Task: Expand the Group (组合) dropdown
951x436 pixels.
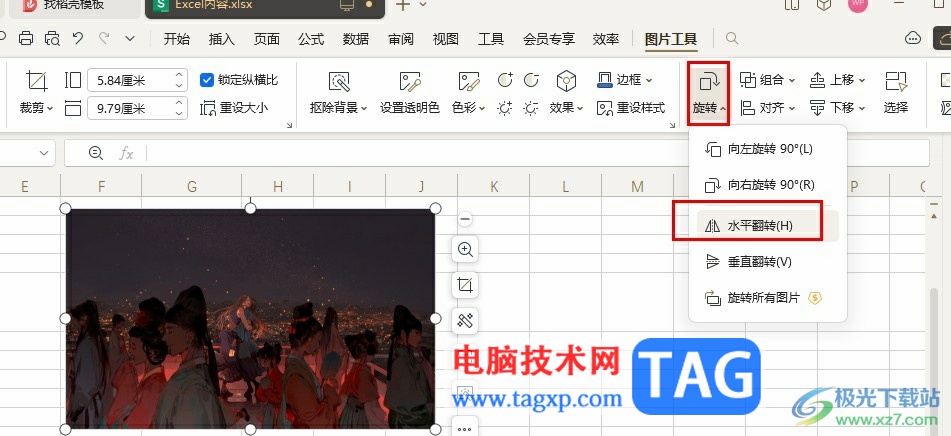Action: [792, 80]
